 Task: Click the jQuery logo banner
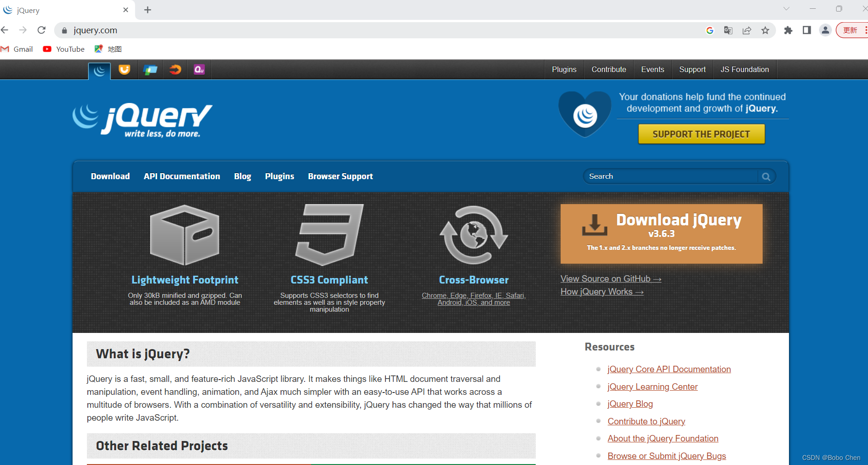point(142,120)
